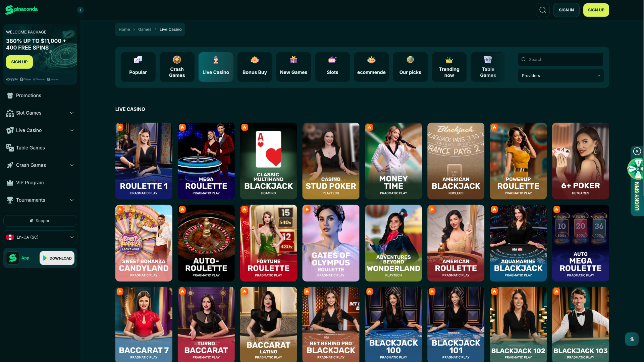Open the 6+ Poker game card
This screenshot has height=362, width=644.
[x=581, y=161]
